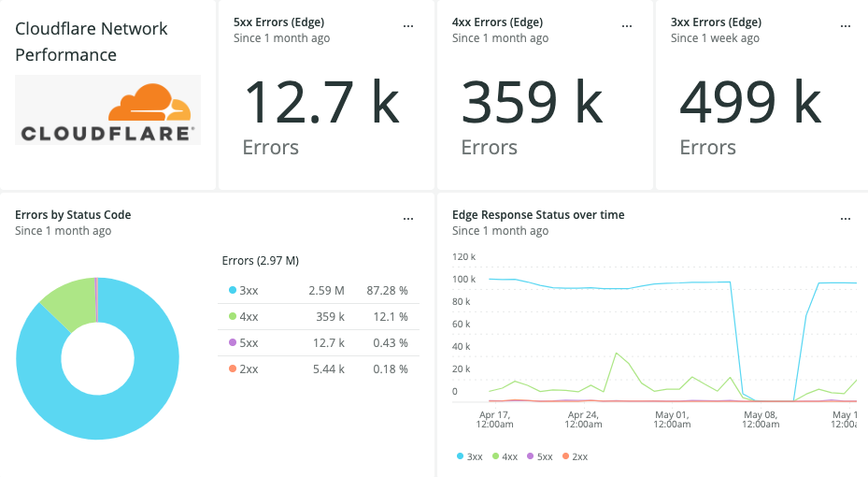This screenshot has height=477, width=868.
Task: Select the 3xx row in errors table
Action: pyautogui.click(x=318, y=291)
